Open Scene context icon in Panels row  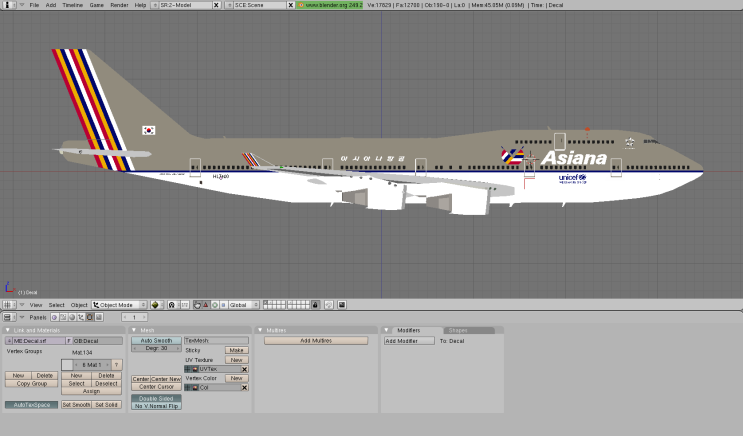(x=99, y=317)
